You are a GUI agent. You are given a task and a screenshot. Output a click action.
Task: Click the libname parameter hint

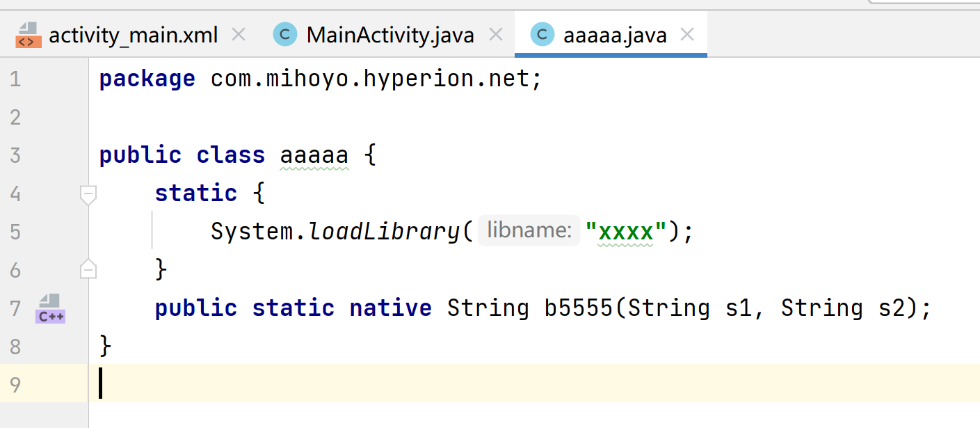[529, 230]
